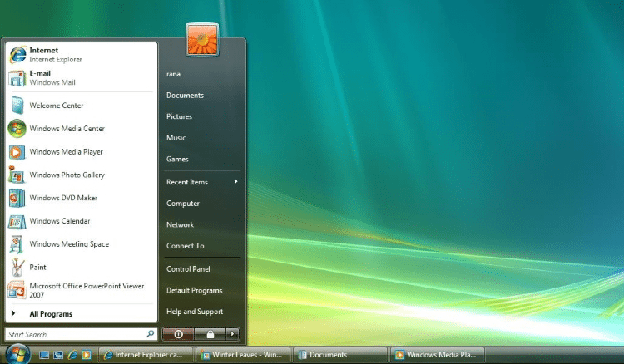
Task: Open PowerPoint Viewer 2007
Action: pos(75,290)
